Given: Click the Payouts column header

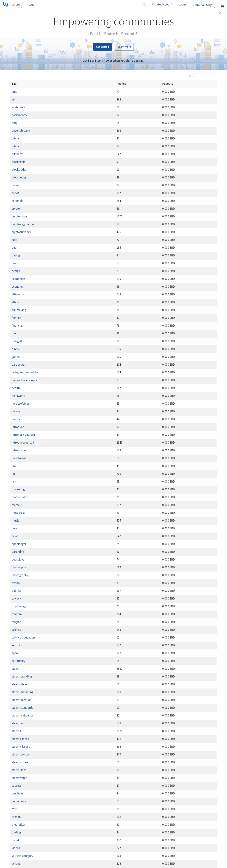Looking at the screenshot, I should coord(167,84).
